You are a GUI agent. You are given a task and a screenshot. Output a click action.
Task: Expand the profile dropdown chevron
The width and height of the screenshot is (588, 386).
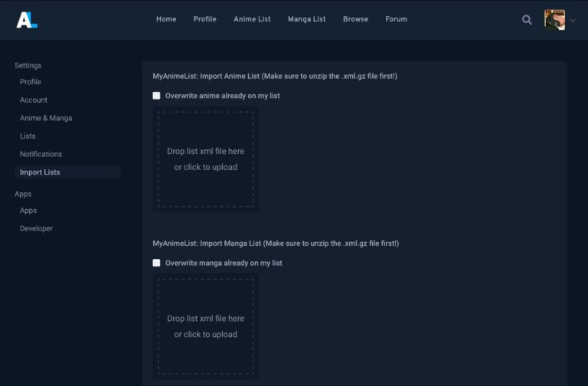pyautogui.click(x=573, y=21)
